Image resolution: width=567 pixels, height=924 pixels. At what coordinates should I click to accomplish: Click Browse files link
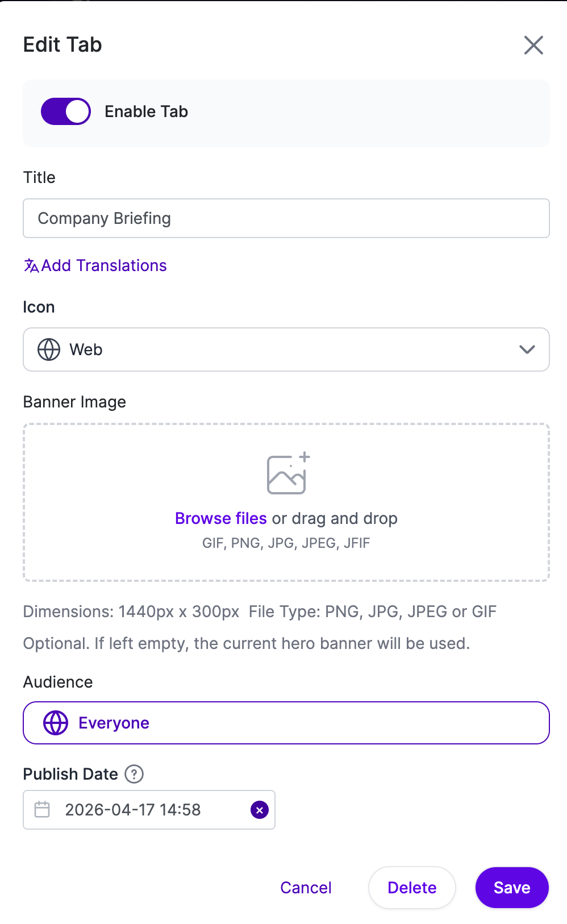pyautogui.click(x=221, y=518)
